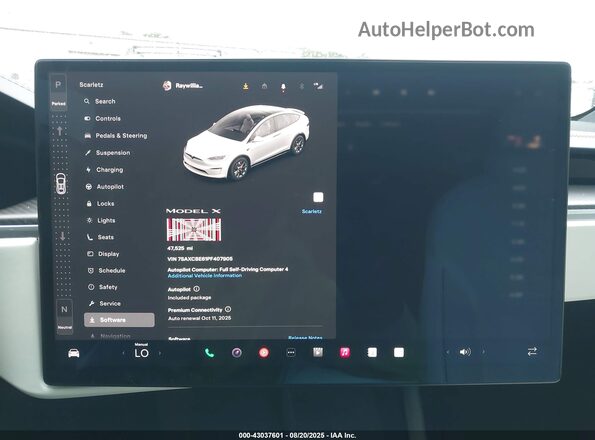Tap the white square above Scarletz
Image resolution: width=595 pixels, height=440 pixels.
pos(318,197)
